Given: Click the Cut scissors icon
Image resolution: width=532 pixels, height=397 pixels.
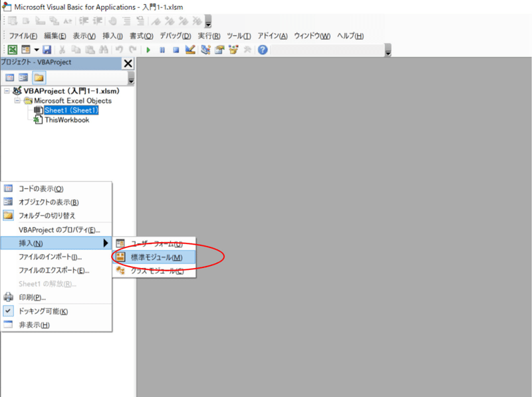Looking at the screenshot, I should [x=62, y=50].
